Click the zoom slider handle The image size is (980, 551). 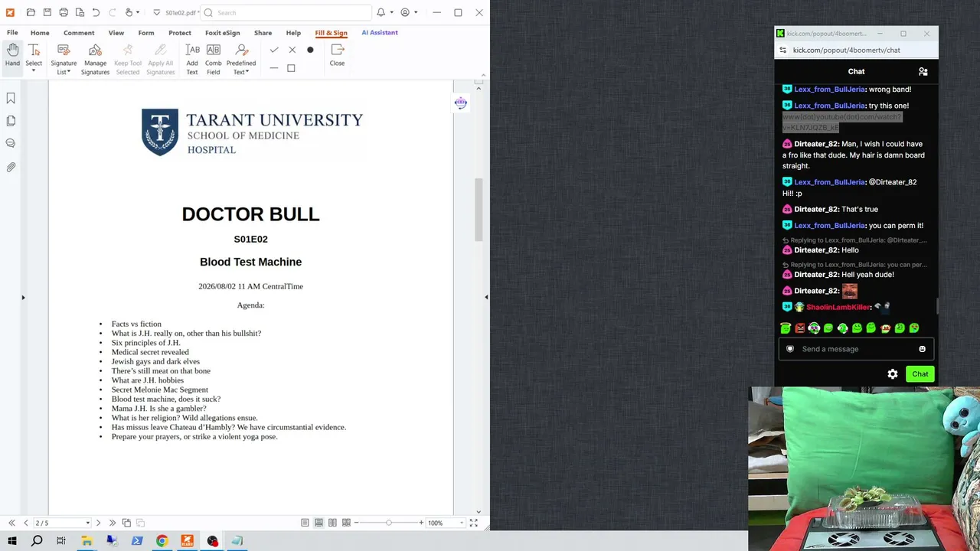pos(389,523)
